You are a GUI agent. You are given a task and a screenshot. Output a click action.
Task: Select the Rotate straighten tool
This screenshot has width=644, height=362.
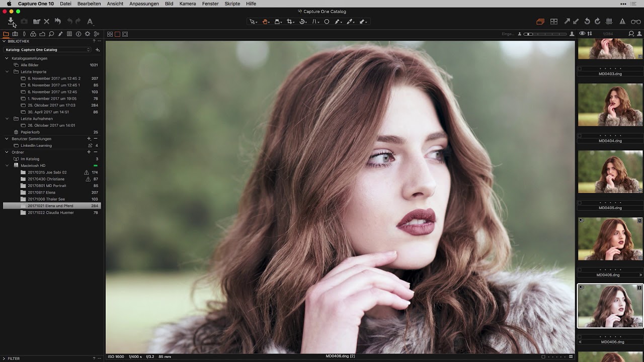303,22
